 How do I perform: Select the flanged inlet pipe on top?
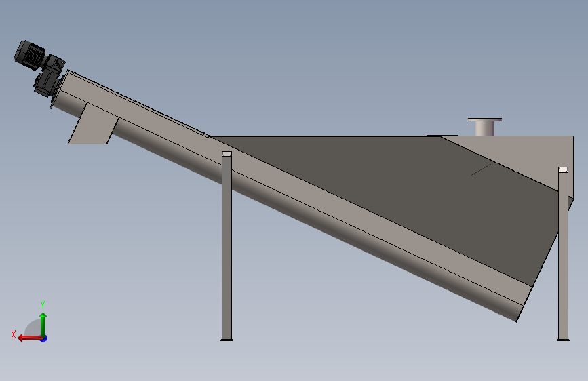click(485, 127)
